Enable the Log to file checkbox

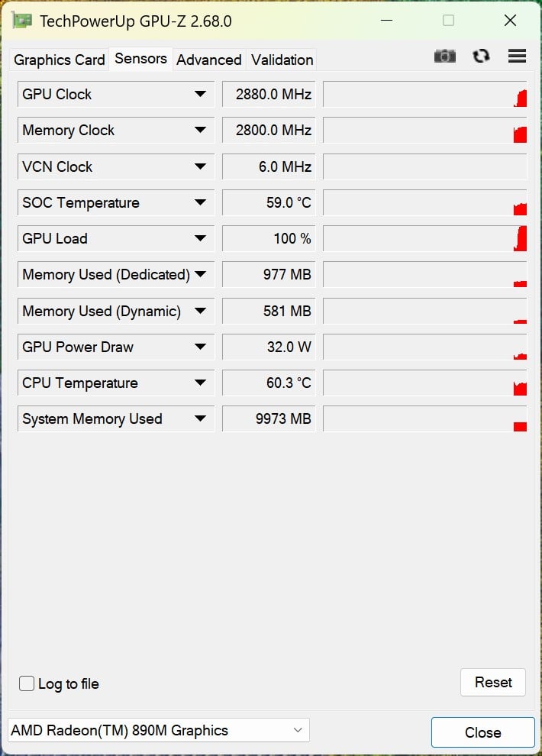click(x=27, y=683)
